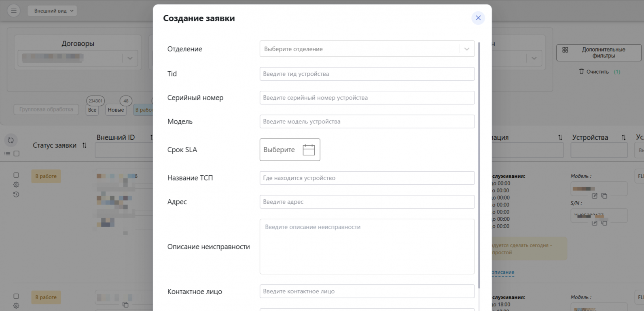Open Дополнительные фильтры
Image resolution: width=644 pixels, height=311 pixels.
click(598, 53)
